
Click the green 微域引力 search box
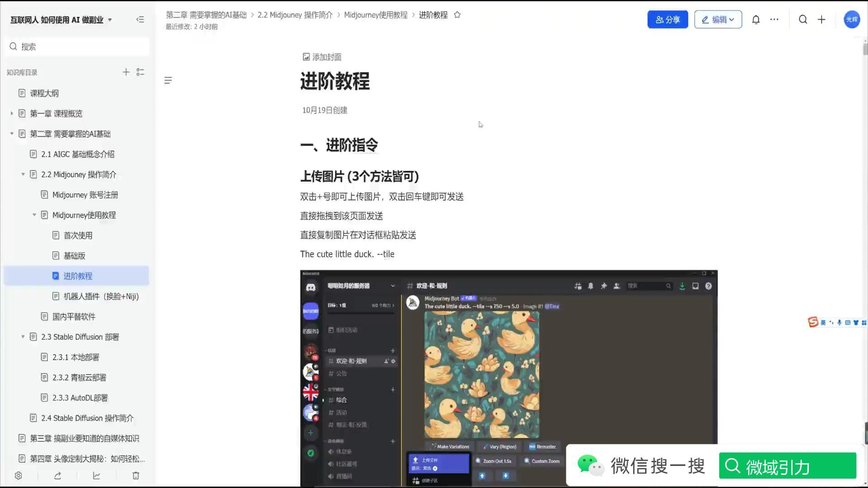(788, 465)
